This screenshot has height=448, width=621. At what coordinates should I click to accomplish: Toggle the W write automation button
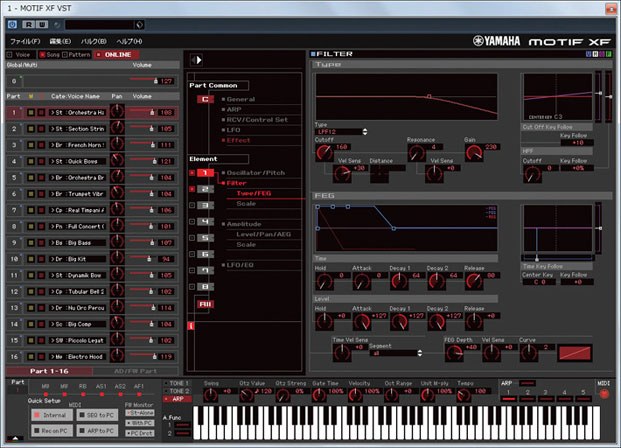[42, 25]
